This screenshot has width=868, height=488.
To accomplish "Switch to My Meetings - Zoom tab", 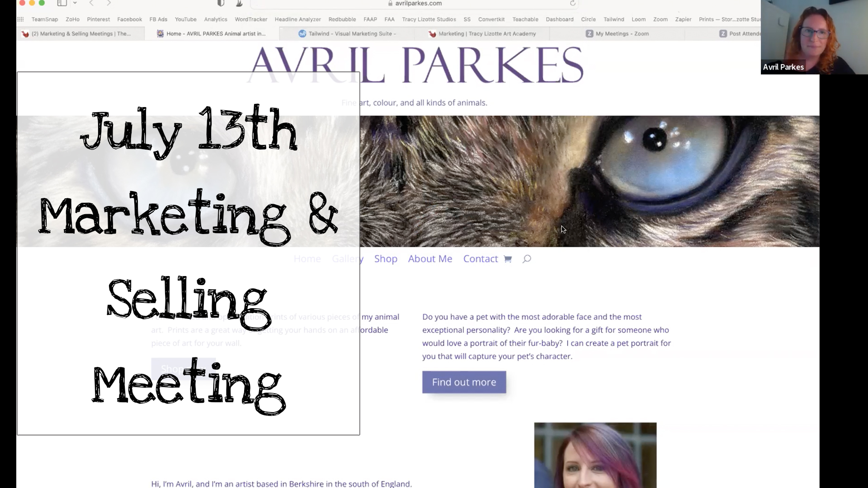I will coord(617,34).
